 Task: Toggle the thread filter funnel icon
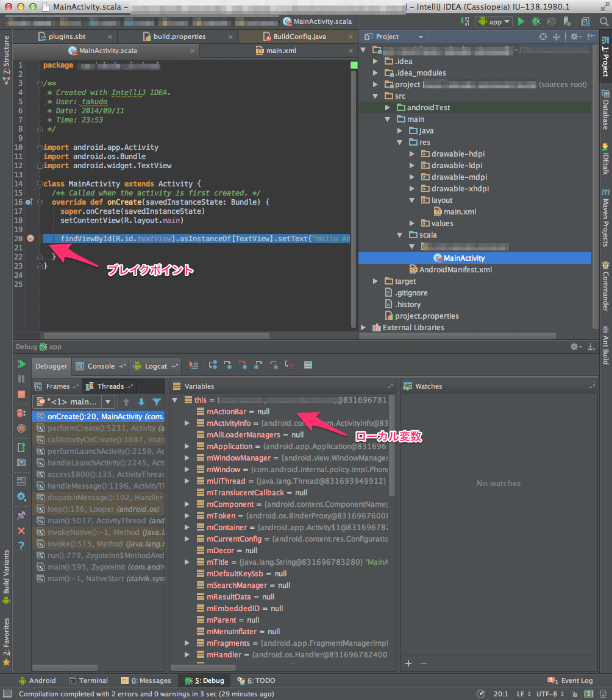click(x=158, y=401)
